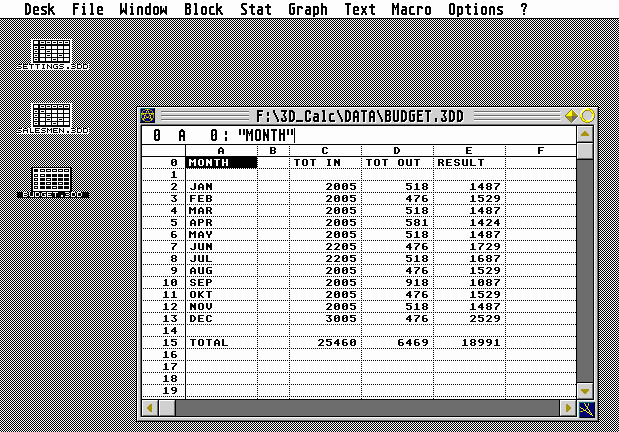Select the TOTAL result cell 18991
619x432 pixels.
click(x=468, y=343)
